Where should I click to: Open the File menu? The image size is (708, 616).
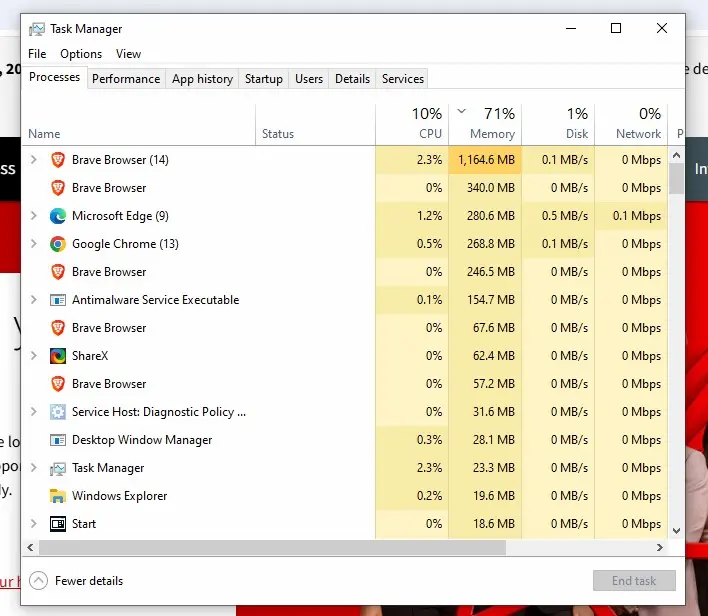point(37,54)
